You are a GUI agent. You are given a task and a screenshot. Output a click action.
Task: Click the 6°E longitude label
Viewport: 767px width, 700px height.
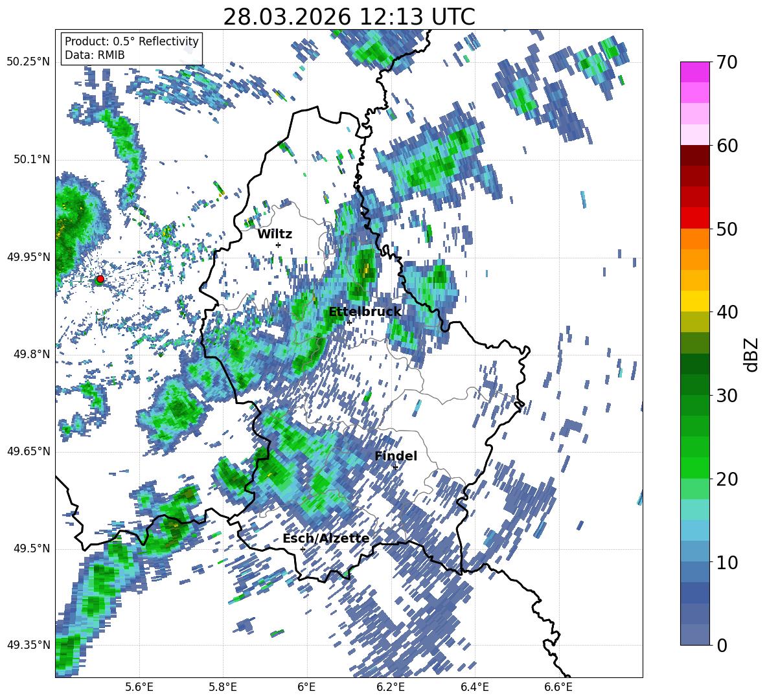click(x=306, y=688)
